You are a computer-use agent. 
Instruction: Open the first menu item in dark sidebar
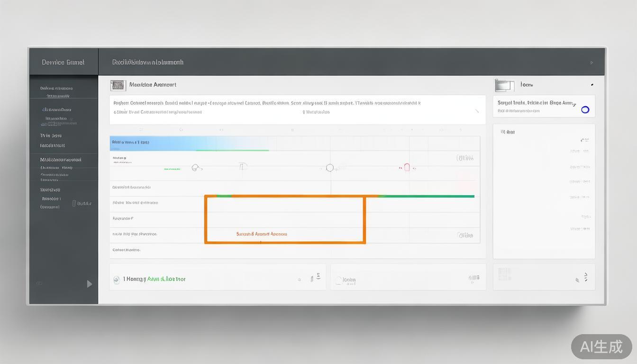point(56,88)
